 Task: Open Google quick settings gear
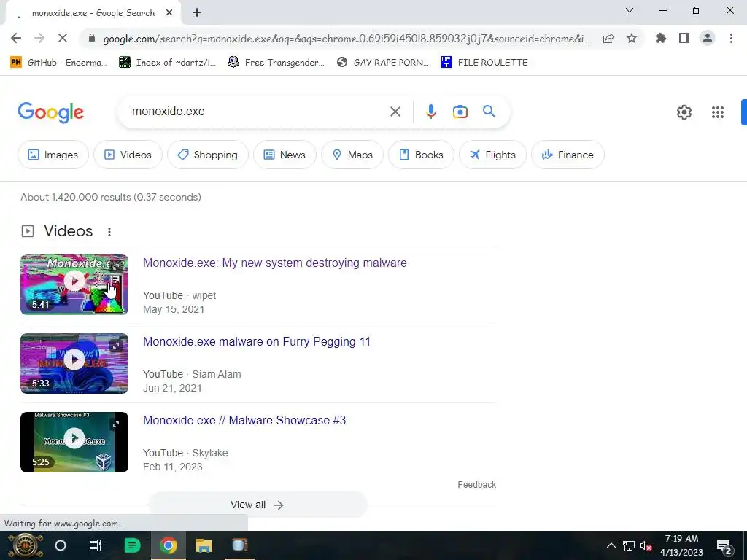click(684, 112)
